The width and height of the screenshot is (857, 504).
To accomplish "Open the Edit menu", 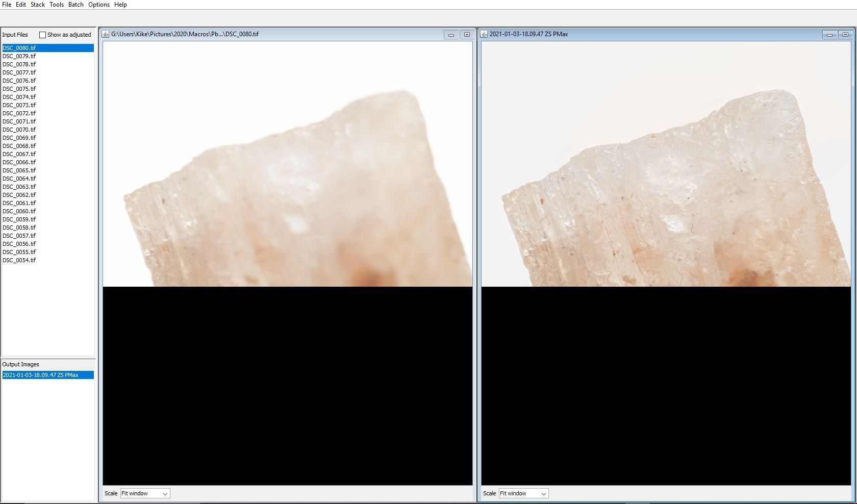I will [21, 5].
